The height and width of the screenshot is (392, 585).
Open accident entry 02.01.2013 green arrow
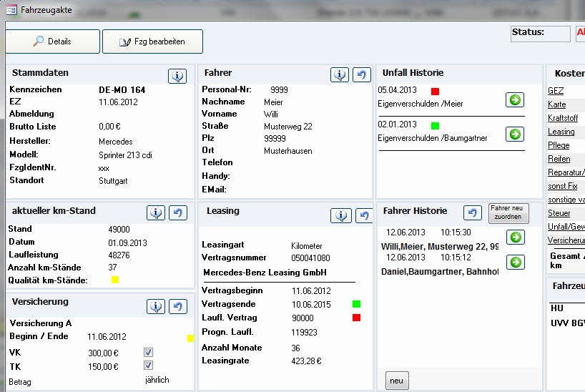pos(515,134)
